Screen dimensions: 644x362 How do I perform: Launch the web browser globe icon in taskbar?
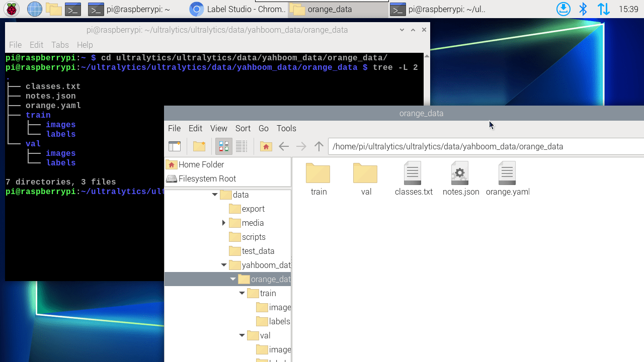[34, 9]
